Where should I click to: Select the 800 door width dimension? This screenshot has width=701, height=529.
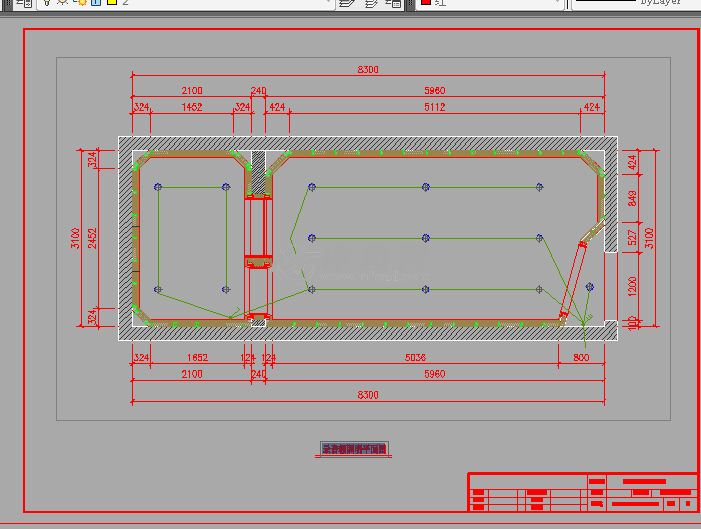click(581, 356)
